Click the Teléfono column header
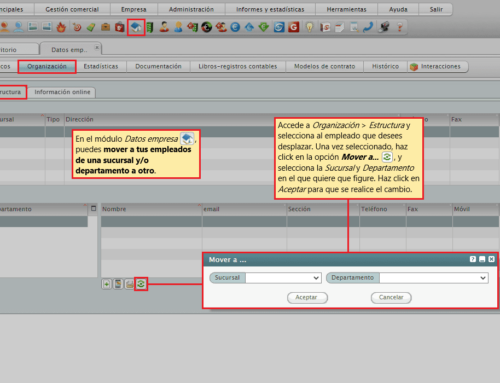The width and height of the screenshot is (500, 383). click(x=383, y=209)
